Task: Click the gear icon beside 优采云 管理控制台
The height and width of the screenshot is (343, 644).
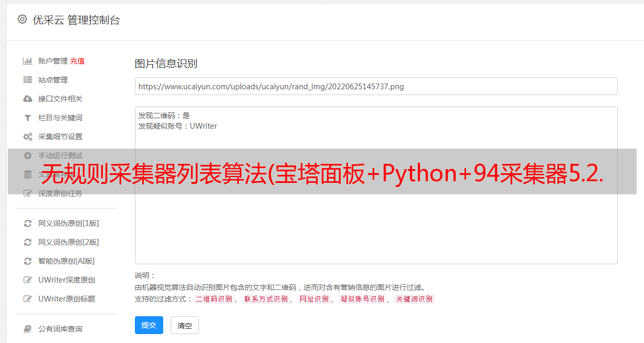Action: point(22,19)
